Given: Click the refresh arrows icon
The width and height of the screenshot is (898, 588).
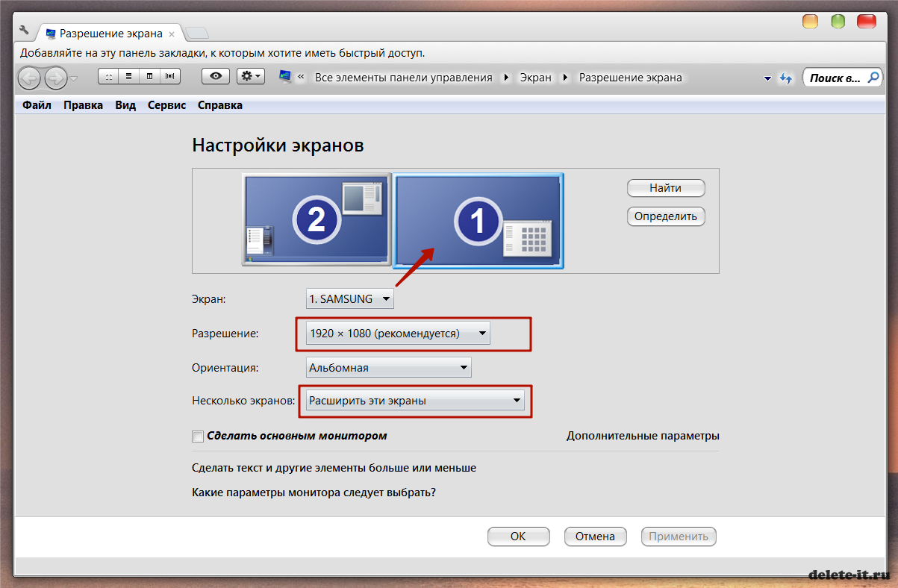Looking at the screenshot, I should [785, 78].
